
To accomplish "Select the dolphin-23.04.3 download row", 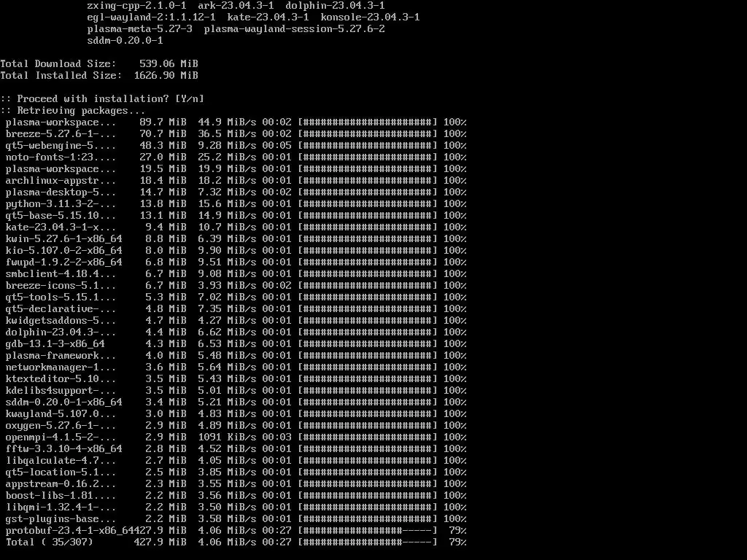I will tap(236, 332).
